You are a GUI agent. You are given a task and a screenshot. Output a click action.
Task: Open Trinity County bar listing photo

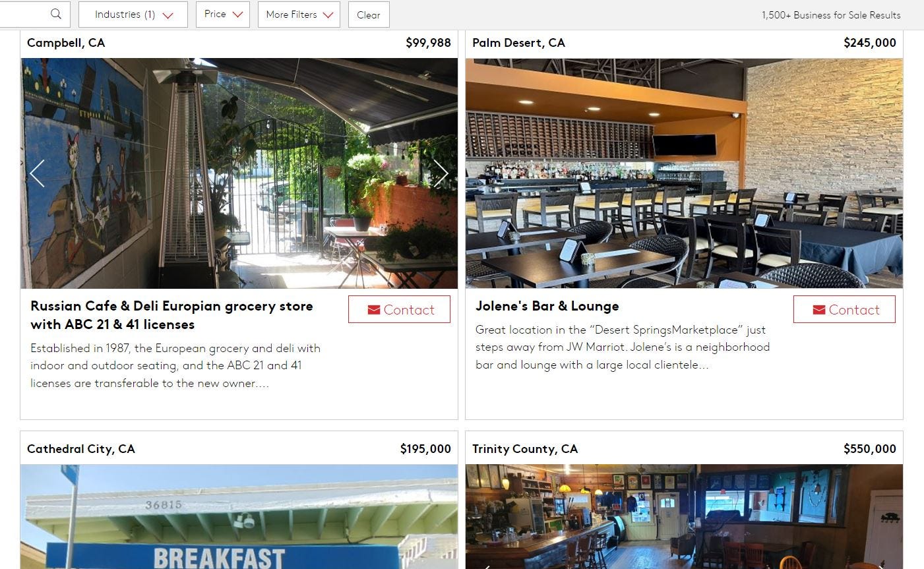click(x=684, y=517)
